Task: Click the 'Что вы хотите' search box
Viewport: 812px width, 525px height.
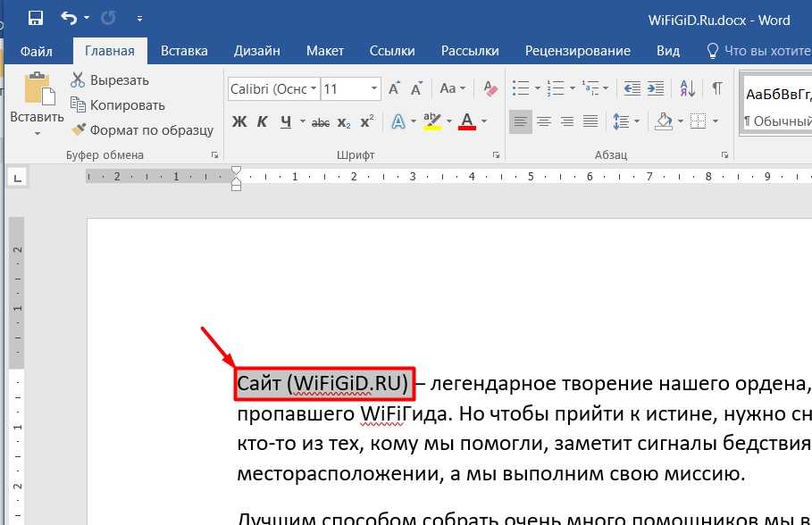Action: (x=758, y=51)
